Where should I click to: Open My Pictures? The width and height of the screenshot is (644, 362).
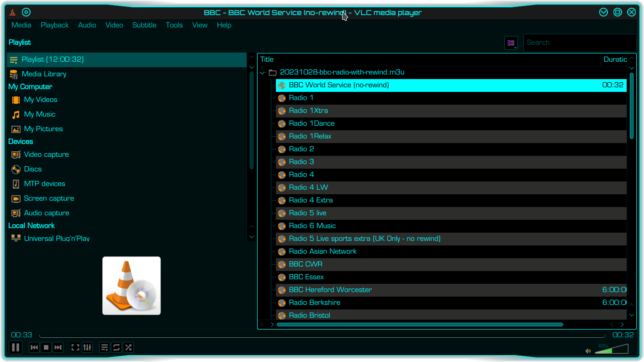pos(43,129)
